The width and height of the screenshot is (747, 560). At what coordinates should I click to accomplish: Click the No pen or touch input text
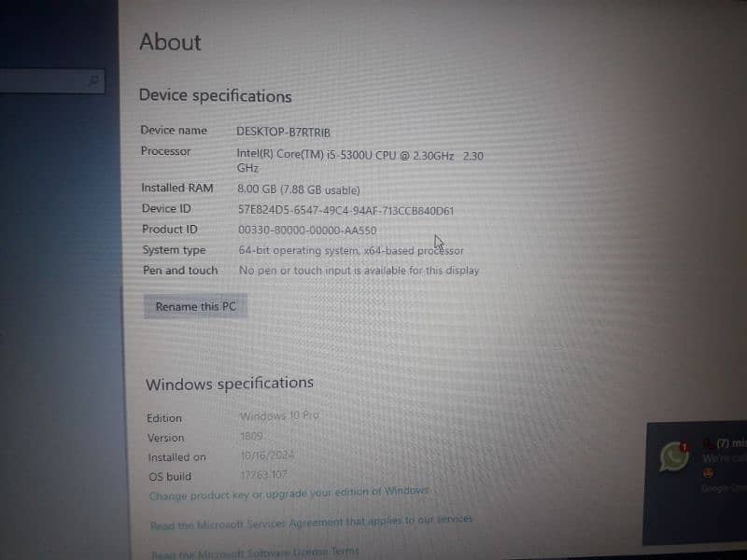(x=359, y=271)
